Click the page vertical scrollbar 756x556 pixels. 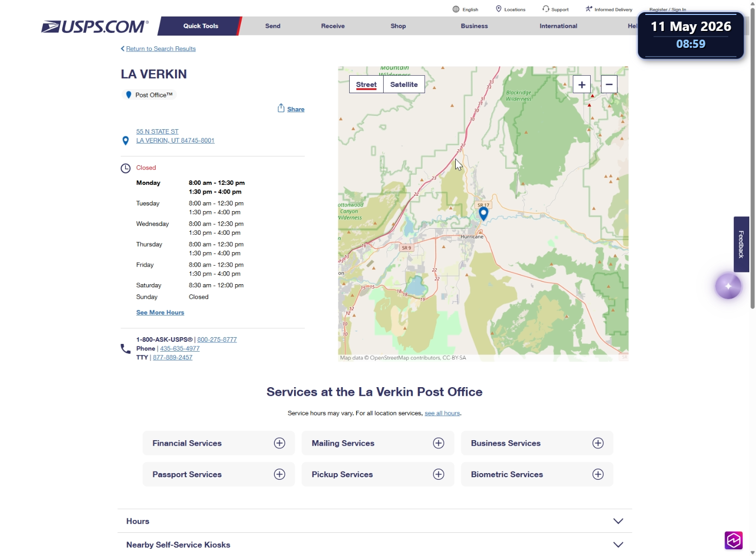752,159
